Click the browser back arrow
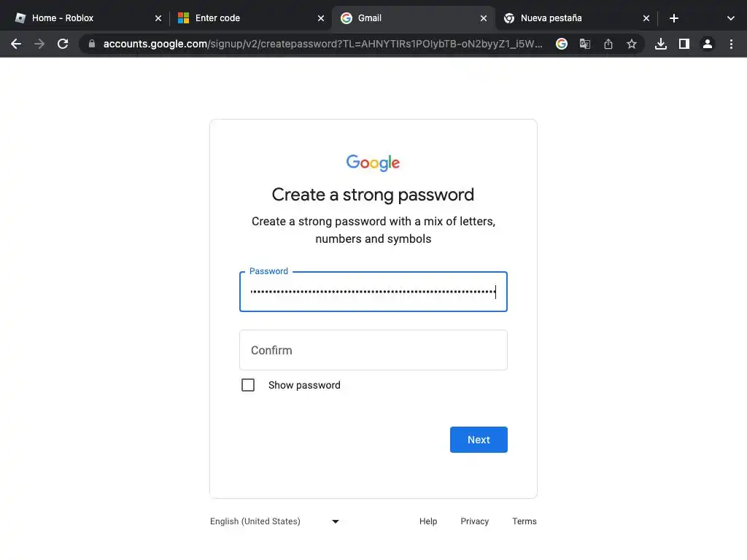The height and width of the screenshot is (560, 747). 16,44
